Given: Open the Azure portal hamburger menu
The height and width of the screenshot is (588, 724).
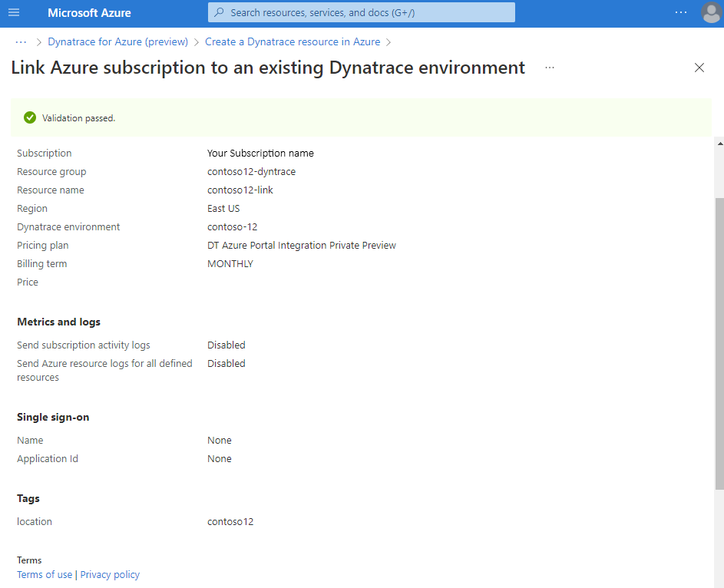Looking at the screenshot, I should (x=14, y=12).
